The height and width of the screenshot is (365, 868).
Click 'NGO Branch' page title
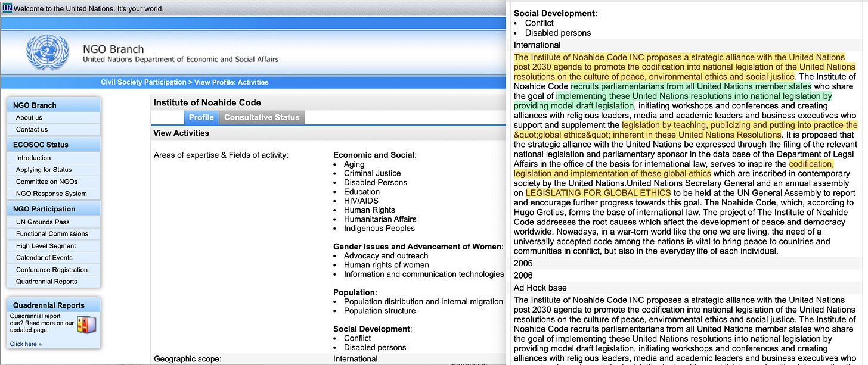(x=113, y=49)
